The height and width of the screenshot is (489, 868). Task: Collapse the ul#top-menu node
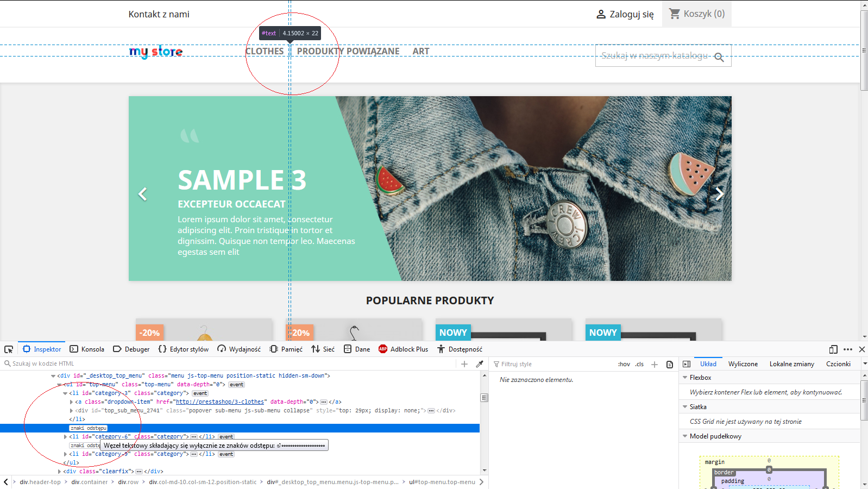[x=59, y=385]
